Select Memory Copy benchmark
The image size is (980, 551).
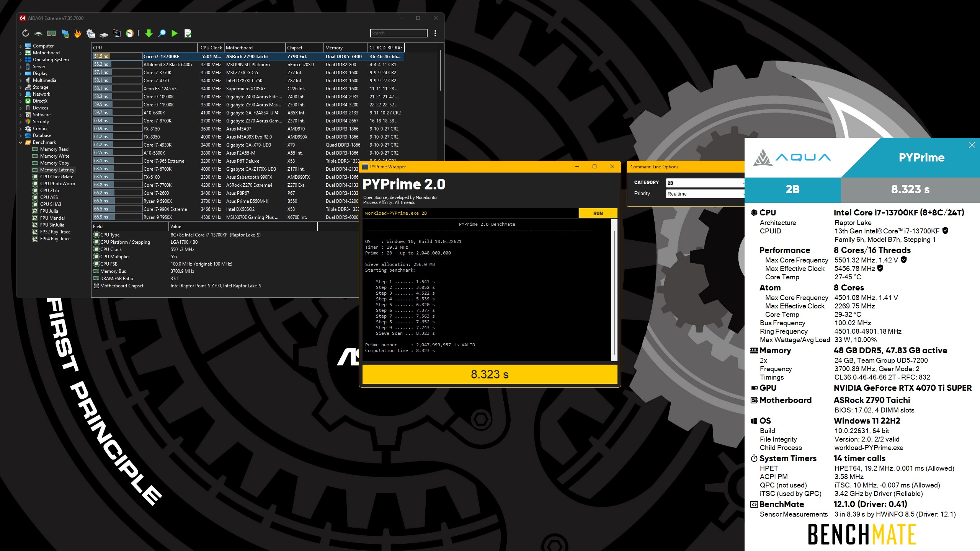[x=54, y=163]
